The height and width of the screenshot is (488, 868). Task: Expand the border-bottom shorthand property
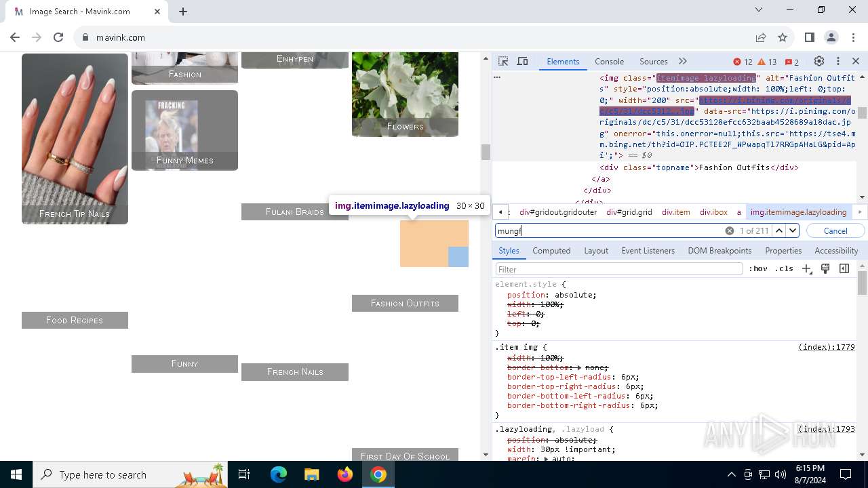tap(579, 367)
